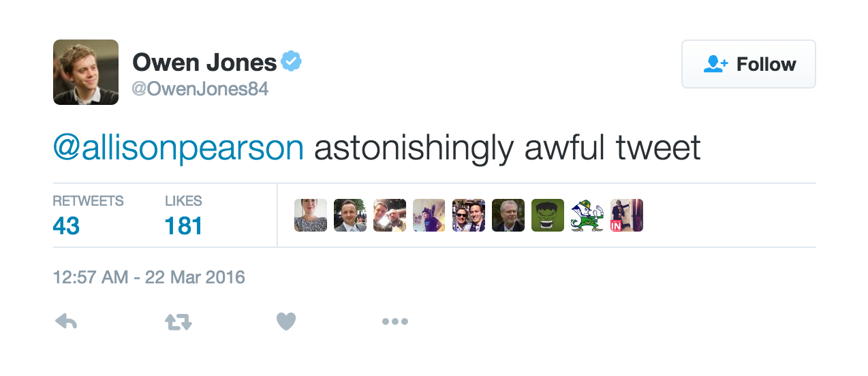Click the reply arrow icon
The image size is (868, 376).
click(65, 322)
